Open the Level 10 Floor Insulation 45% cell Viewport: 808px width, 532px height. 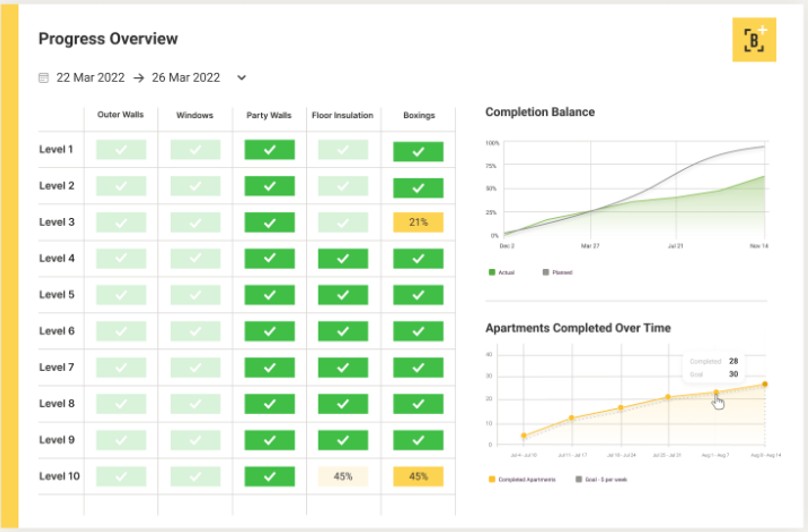343,476
